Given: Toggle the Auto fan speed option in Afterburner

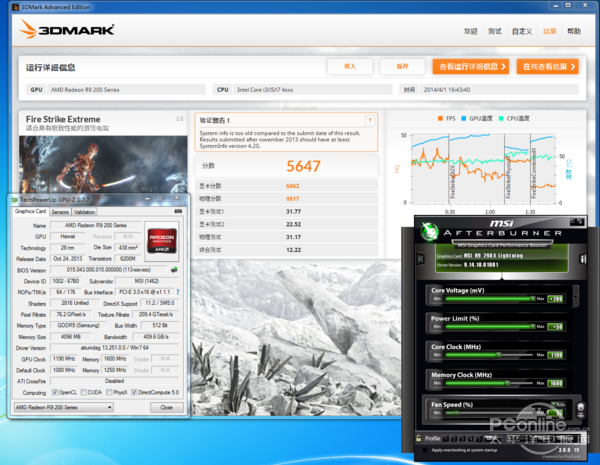Looking at the screenshot, I should coord(559,404).
